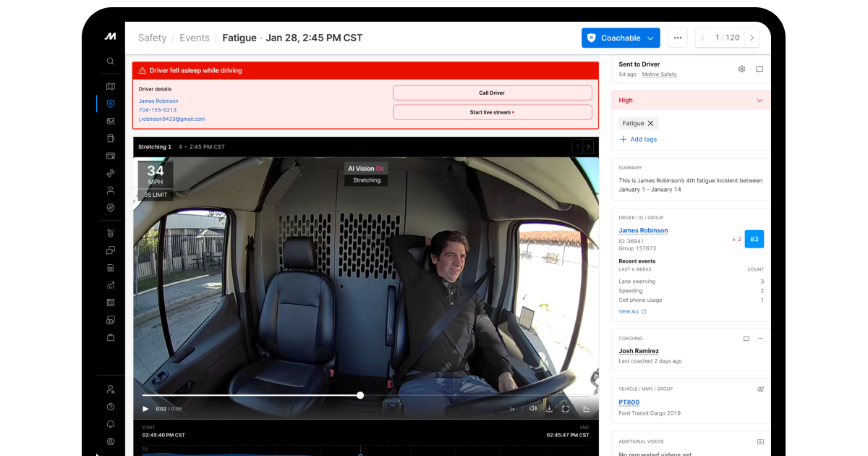
Task: Open comment icon in Coaching card
Action: pos(746,338)
